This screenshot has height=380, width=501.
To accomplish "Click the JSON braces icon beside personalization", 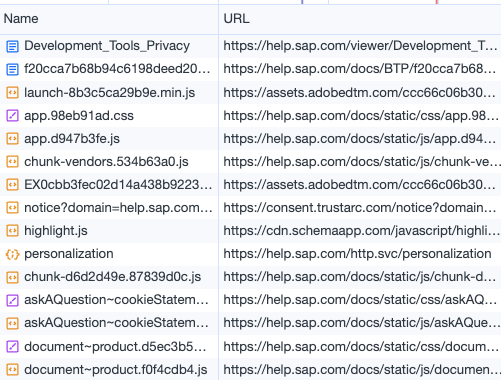I will coord(12,254).
